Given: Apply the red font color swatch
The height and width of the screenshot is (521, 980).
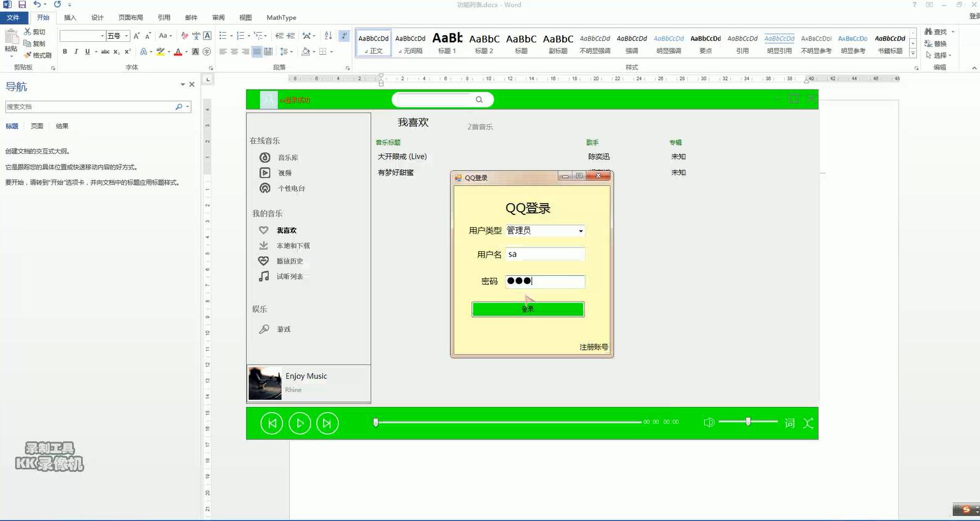Looking at the screenshot, I should (178, 52).
